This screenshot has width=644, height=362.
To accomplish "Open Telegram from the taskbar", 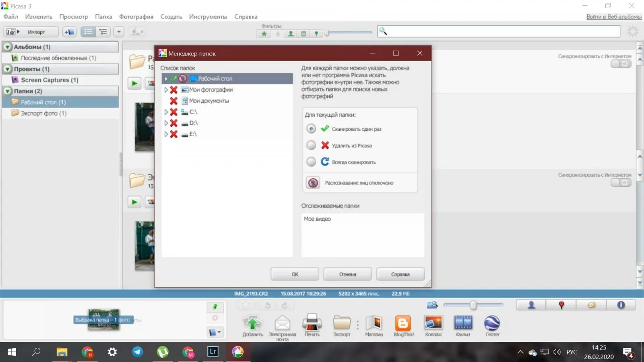I will coord(137,352).
